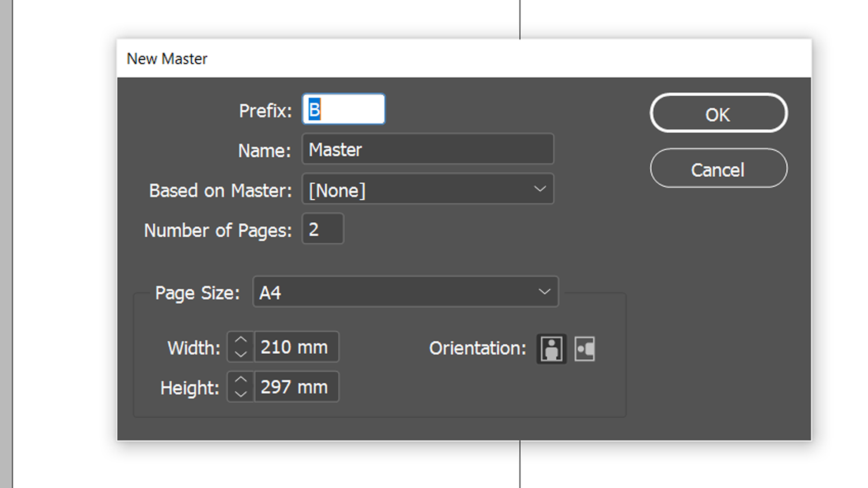This screenshot has width=868, height=488.
Task: Click the Width decrement arrow
Action: click(x=241, y=354)
